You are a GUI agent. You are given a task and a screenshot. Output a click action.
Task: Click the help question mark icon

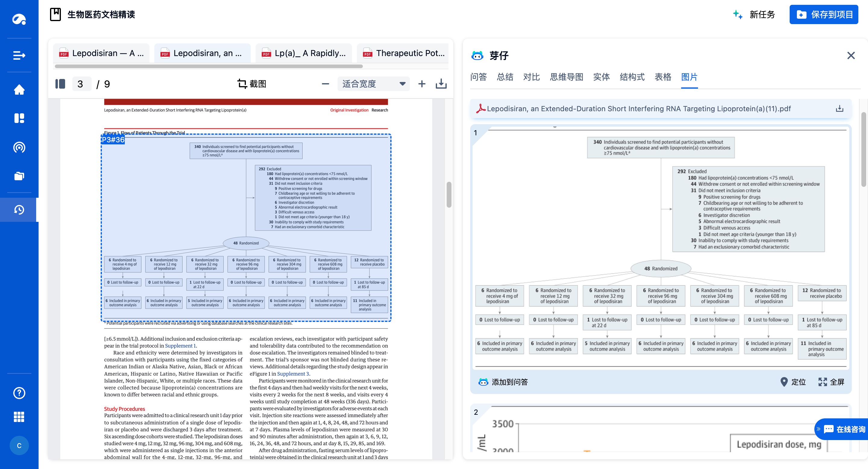pyautogui.click(x=19, y=393)
